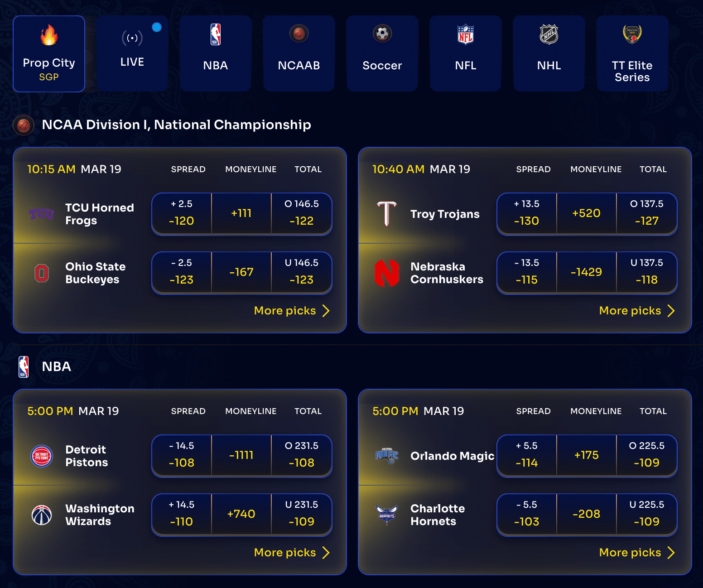Select Orlando Magic spread +5.5 at -114

(x=527, y=455)
